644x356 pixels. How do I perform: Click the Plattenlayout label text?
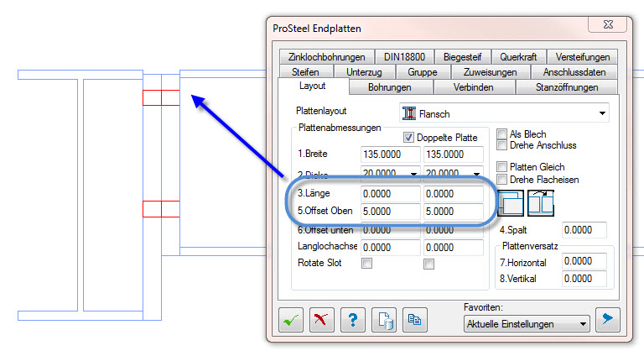click(x=321, y=111)
